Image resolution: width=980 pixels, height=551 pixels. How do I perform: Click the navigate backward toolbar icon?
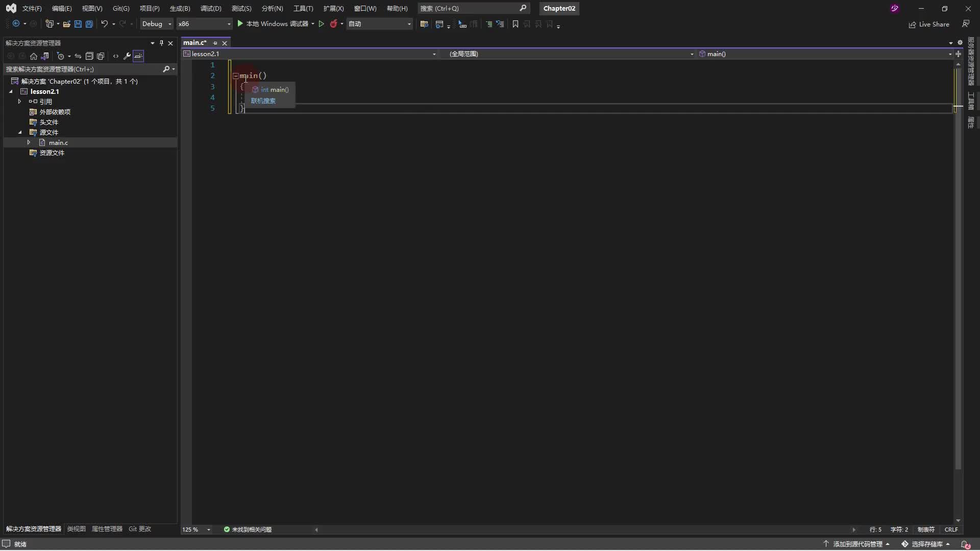coord(16,24)
